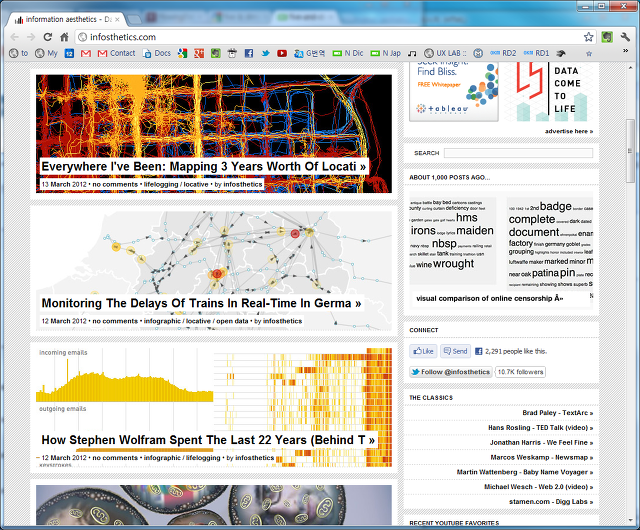640x530 pixels.
Task: Open the 'to' bookmark
Action: (19, 53)
